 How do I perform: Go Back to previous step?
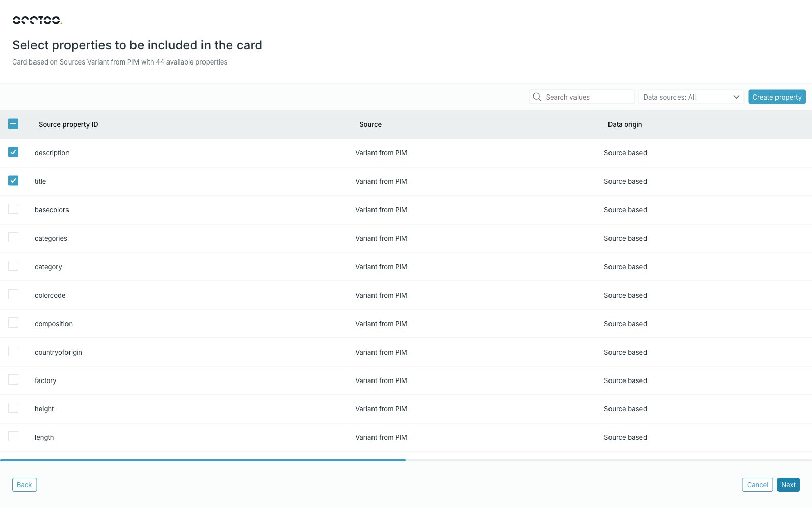[x=24, y=485]
